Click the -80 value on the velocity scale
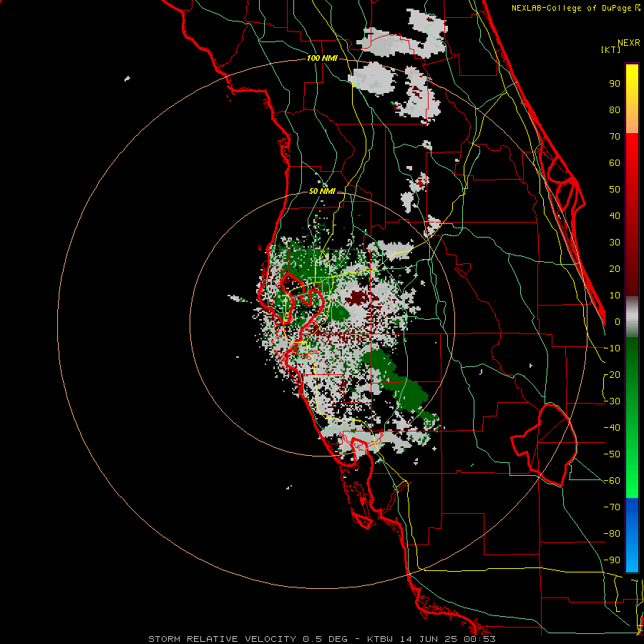 [612, 534]
